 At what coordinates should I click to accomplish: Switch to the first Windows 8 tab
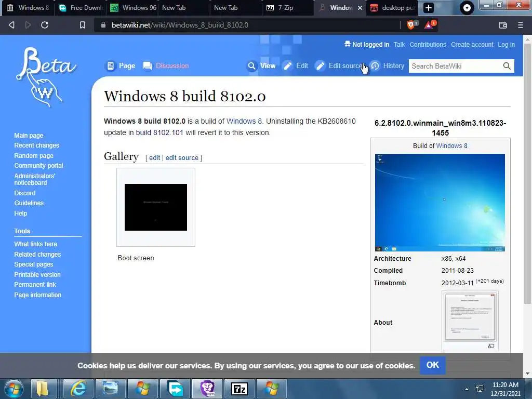[x=28, y=8]
